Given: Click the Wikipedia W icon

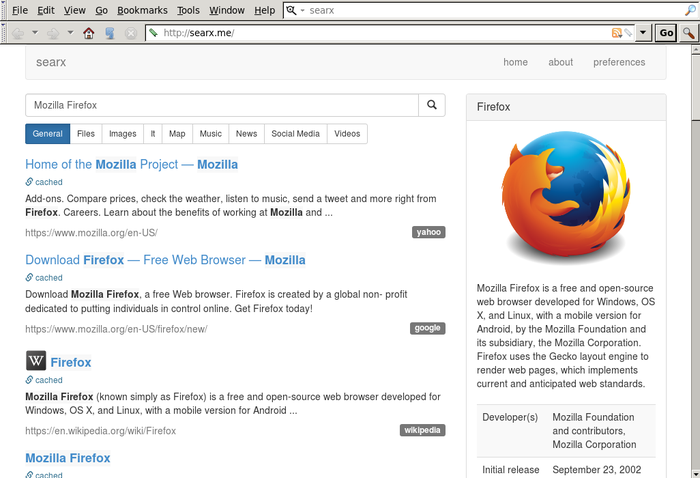Looking at the screenshot, I should pyautogui.click(x=36, y=361).
